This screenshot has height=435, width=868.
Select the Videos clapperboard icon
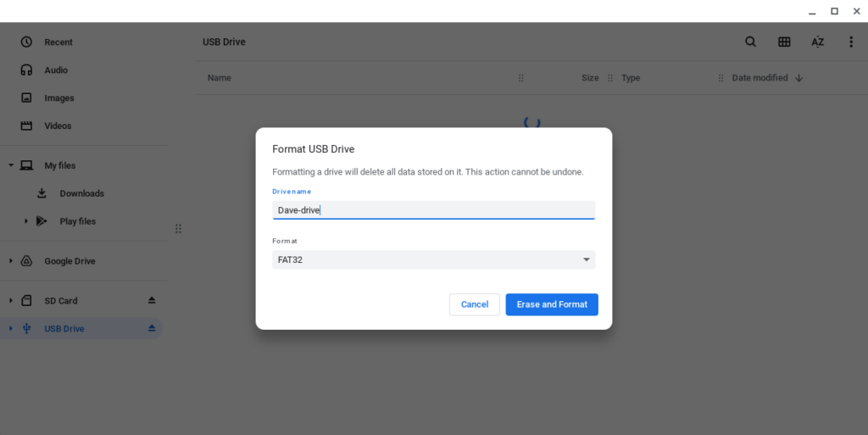[26, 125]
